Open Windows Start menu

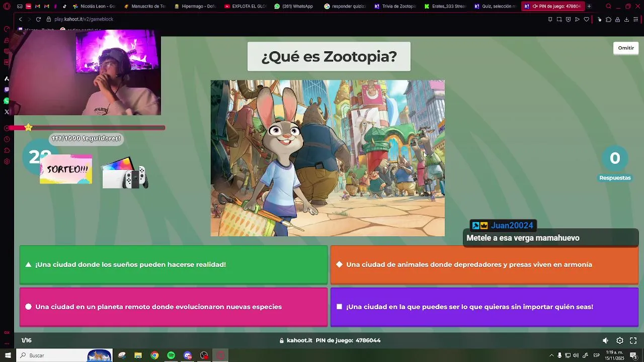[x=8, y=355]
